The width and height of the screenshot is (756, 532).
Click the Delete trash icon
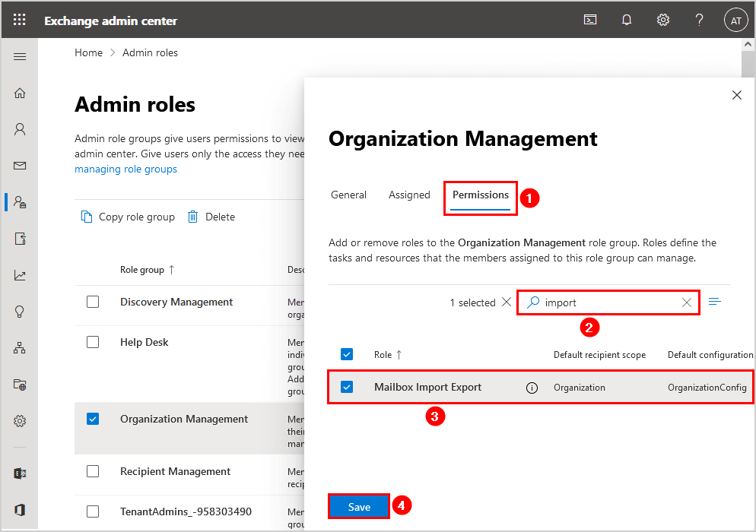tap(192, 217)
